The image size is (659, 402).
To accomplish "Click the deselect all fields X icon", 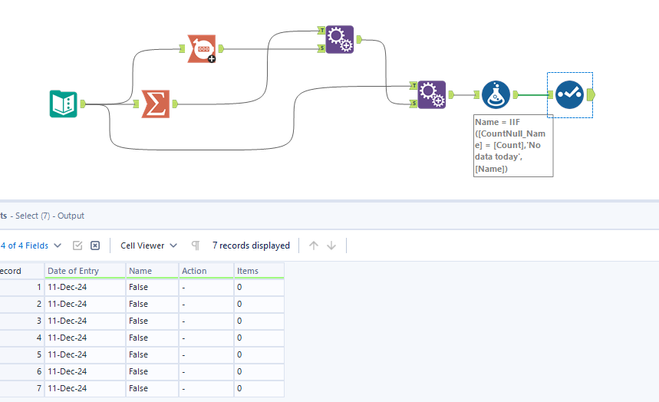I will point(95,245).
